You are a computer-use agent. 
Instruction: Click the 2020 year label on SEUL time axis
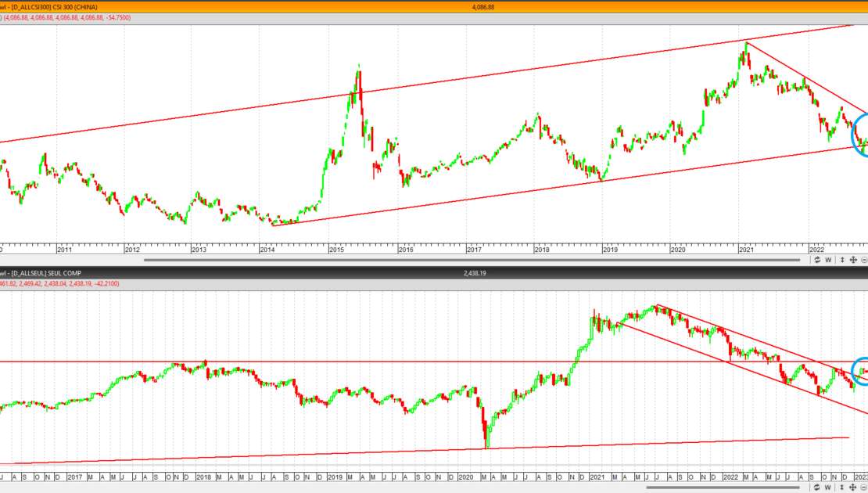[465, 477]
